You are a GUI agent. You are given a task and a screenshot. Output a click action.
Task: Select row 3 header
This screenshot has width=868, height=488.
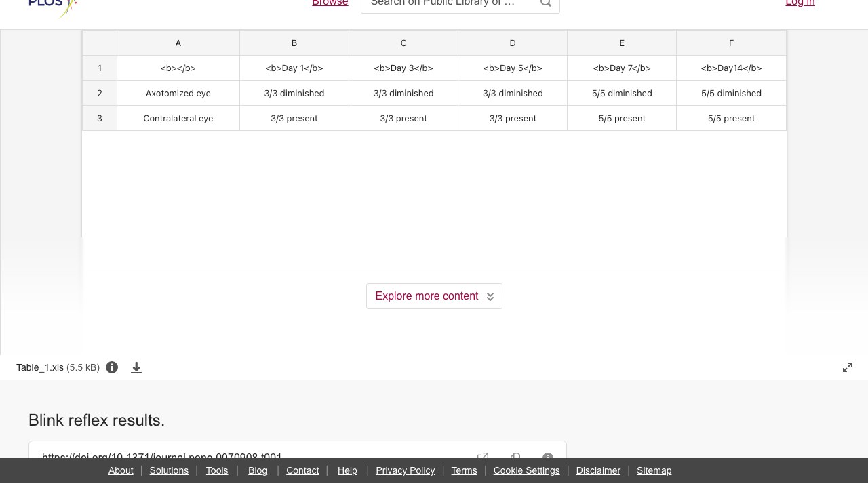100,118
